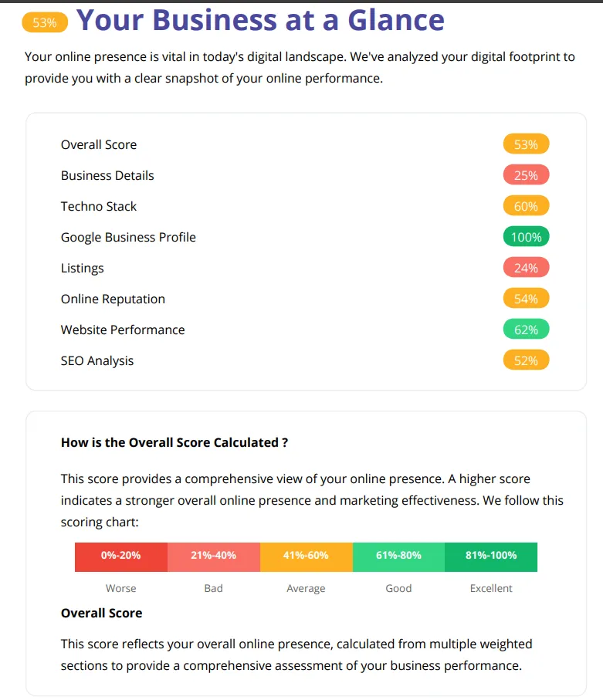The image size is (603, 700).
Task: Select the Google Business Profile label
Action: coord(128,237)
